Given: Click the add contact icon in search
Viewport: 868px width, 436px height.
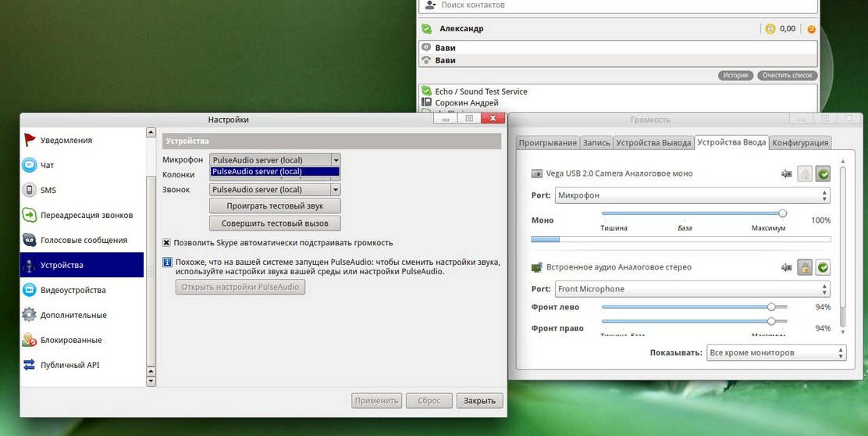Looking at the screenshot, I should (429, 5).
